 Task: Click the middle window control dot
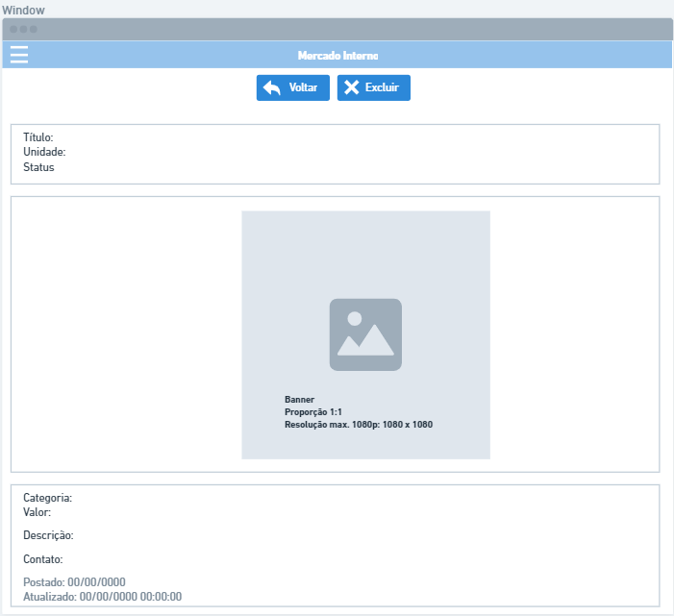pyautogui.click(x=23, y=30)
